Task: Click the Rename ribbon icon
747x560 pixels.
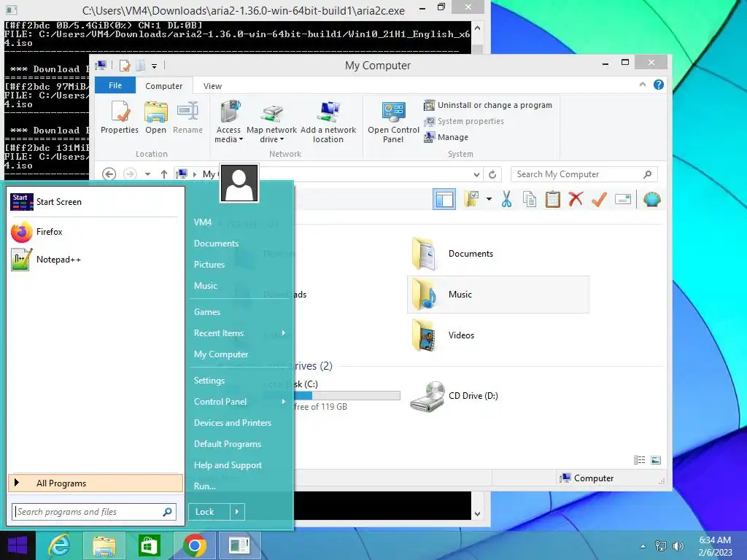Action: [187, 117]
